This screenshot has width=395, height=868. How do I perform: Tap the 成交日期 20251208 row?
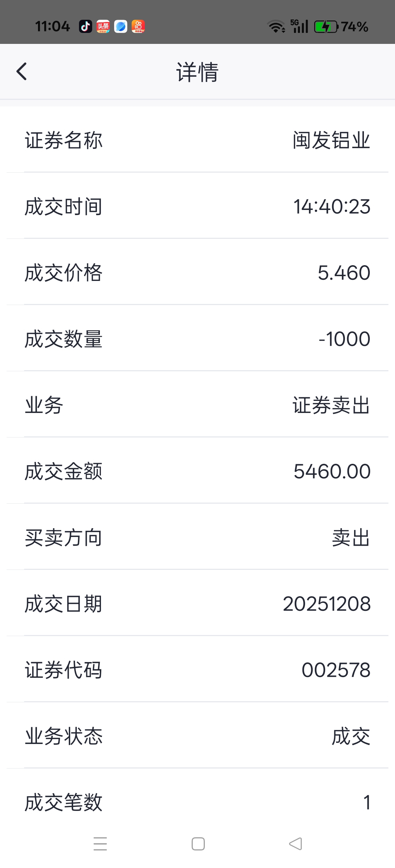click(197, 604)
